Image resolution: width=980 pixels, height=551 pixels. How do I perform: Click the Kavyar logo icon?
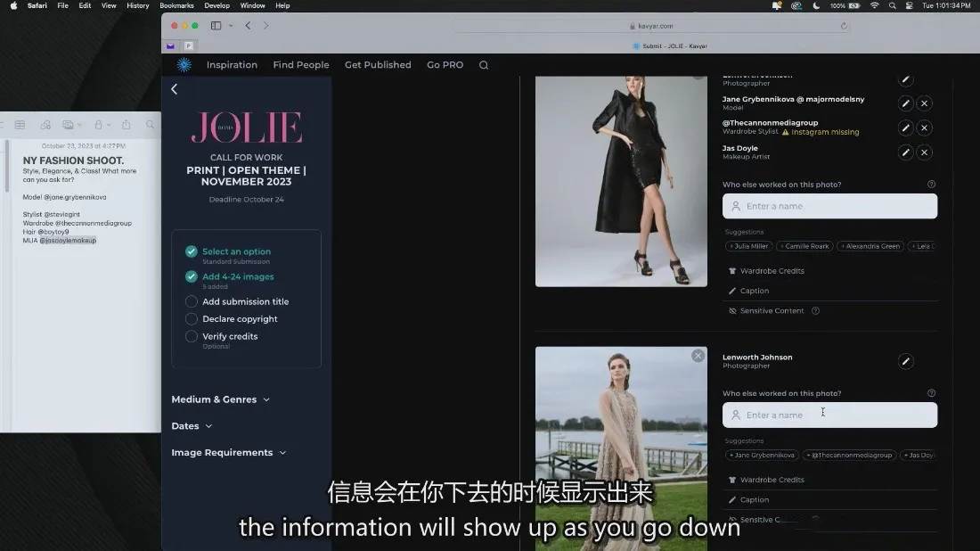[x=184, y=64]
